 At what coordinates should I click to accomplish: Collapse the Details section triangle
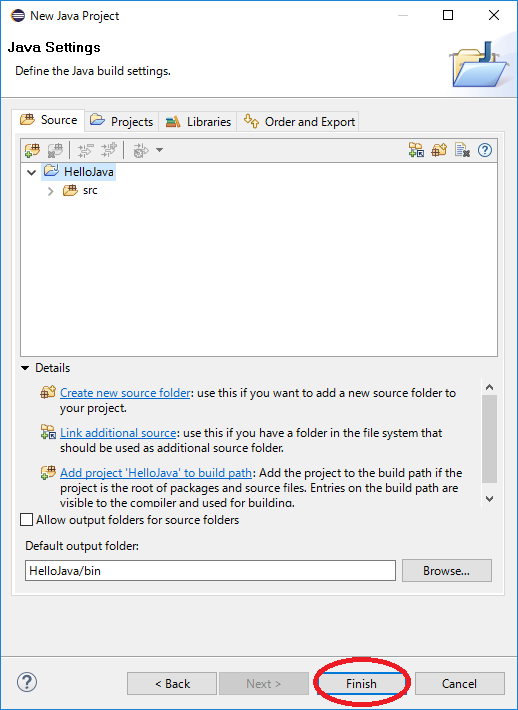coord(25,368)
